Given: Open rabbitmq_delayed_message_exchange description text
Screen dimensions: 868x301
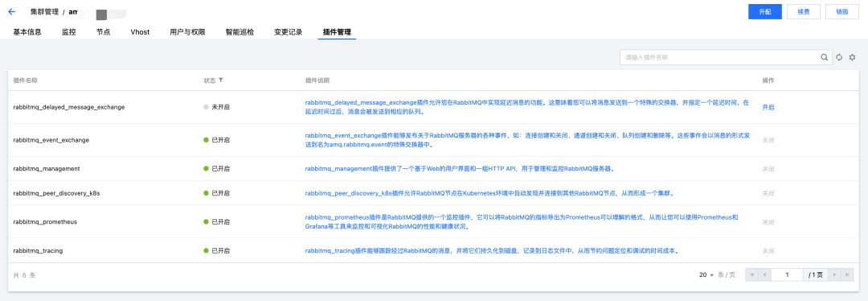Looking at the screenshot, I should tap(526, 107).
